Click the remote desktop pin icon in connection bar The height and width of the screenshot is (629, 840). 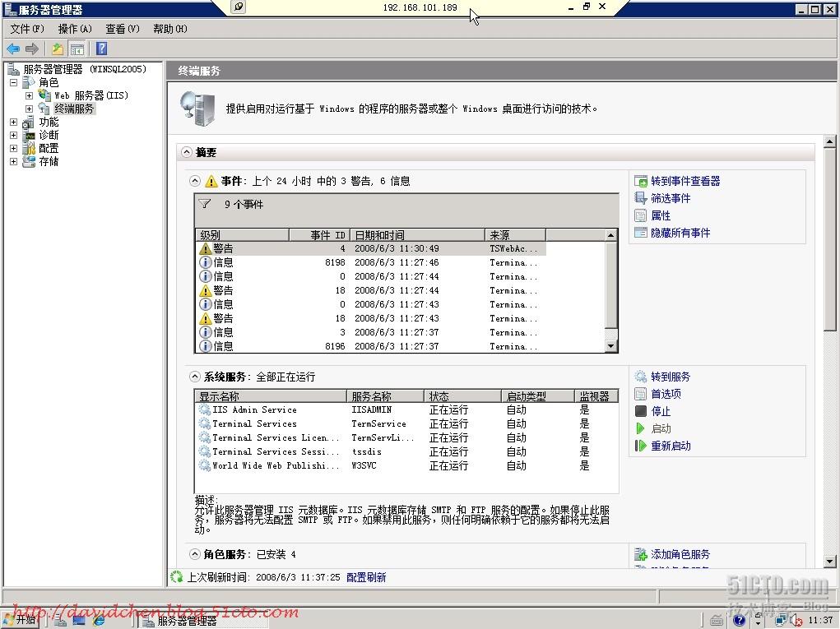[239, 7]
